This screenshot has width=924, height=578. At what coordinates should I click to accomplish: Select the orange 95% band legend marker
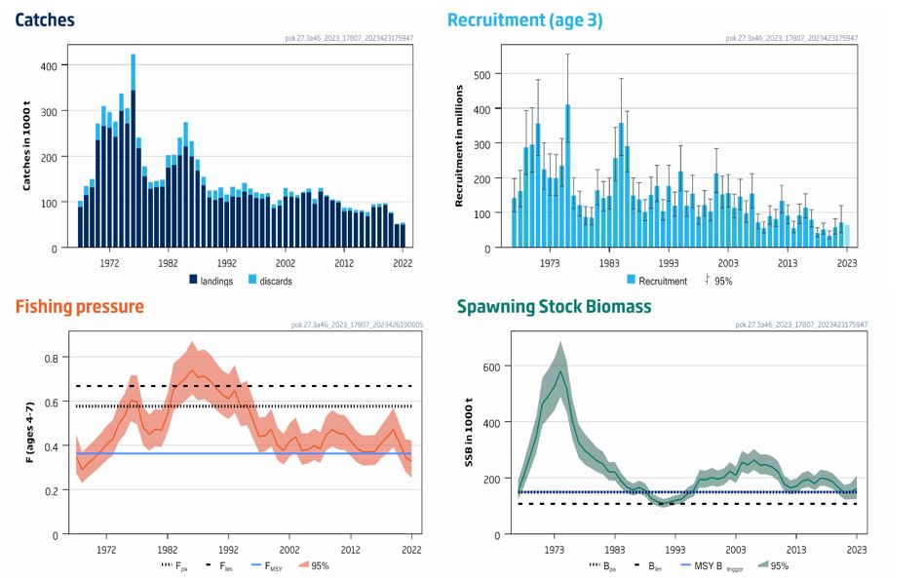(304, 565)
